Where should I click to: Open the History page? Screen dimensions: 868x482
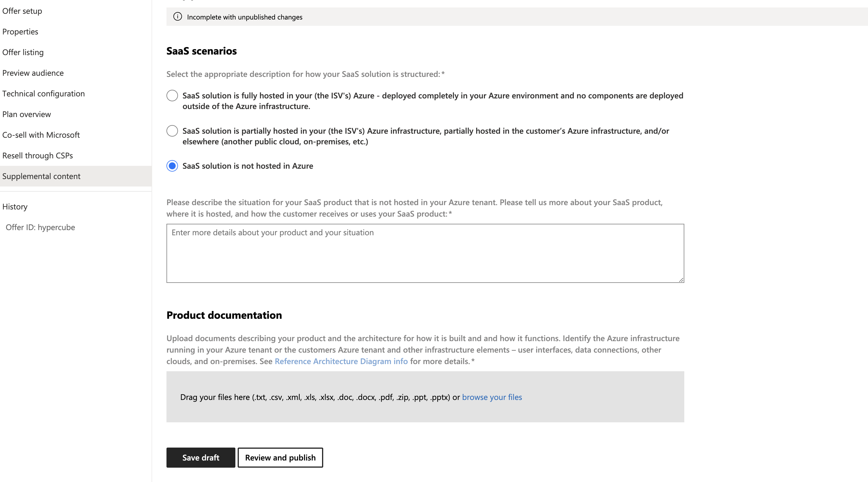15,207
